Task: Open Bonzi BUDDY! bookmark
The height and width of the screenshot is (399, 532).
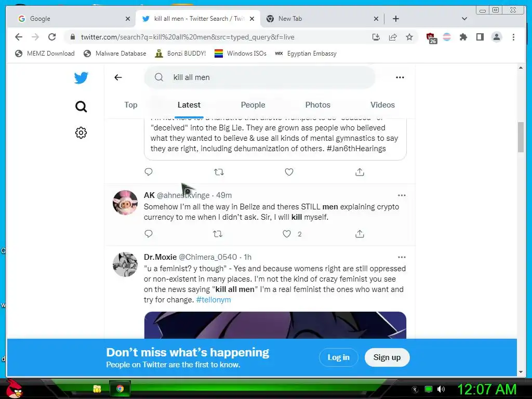Action: click(x=180, y=54)
